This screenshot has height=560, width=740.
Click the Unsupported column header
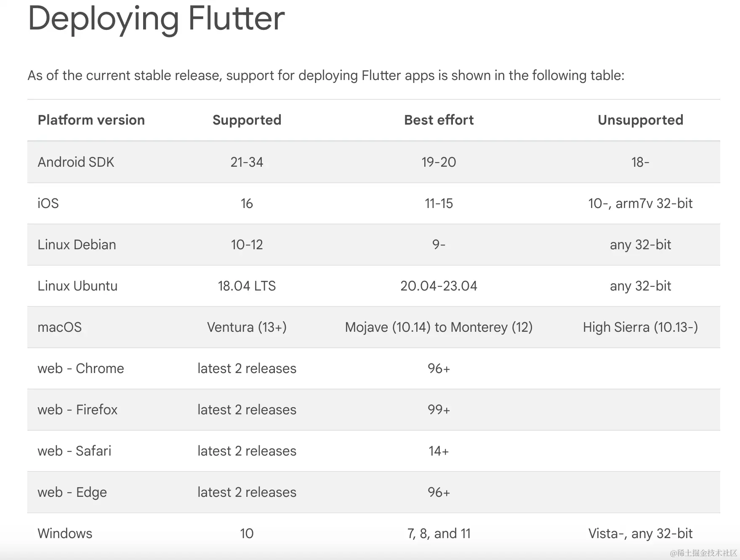pyautogui.click(x=641, y=120)
